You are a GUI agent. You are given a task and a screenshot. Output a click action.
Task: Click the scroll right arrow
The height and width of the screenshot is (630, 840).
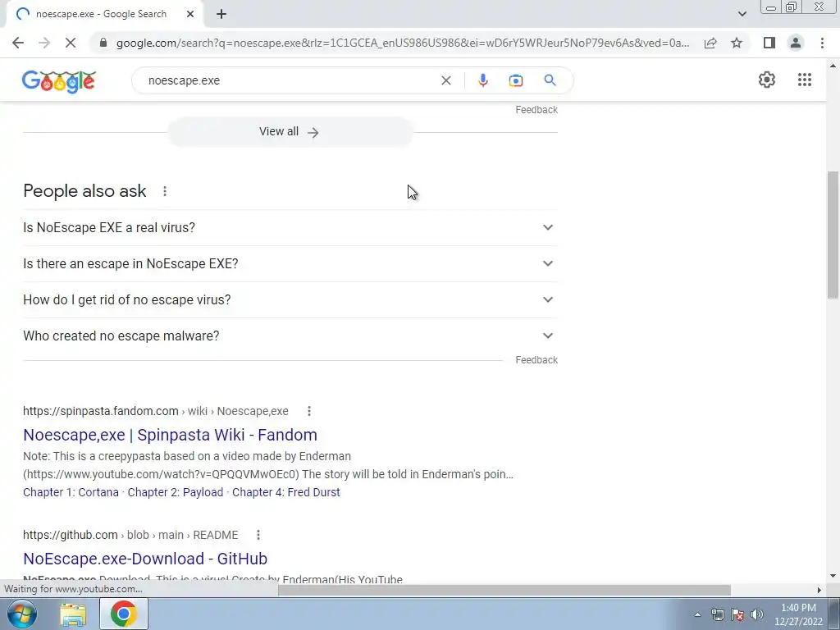819,590
